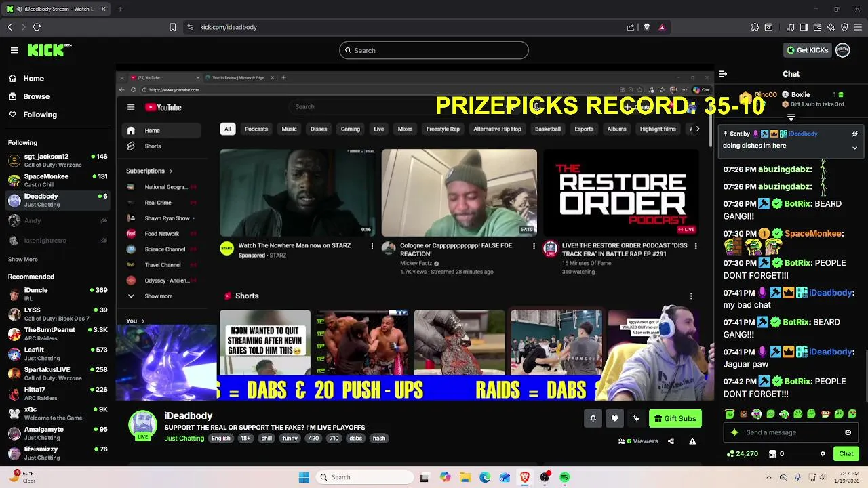
Task: Toggle stream notifications bell
Action: coord(593,419)
